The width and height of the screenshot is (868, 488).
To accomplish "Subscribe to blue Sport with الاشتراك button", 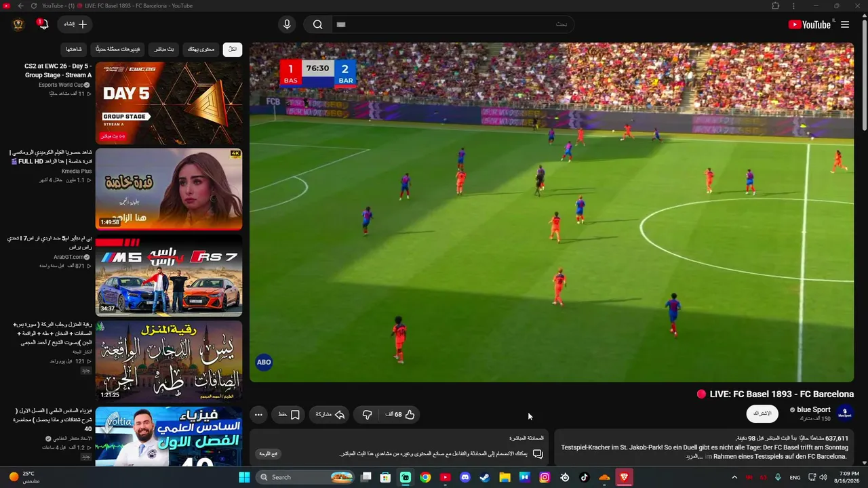I will 762,413.
